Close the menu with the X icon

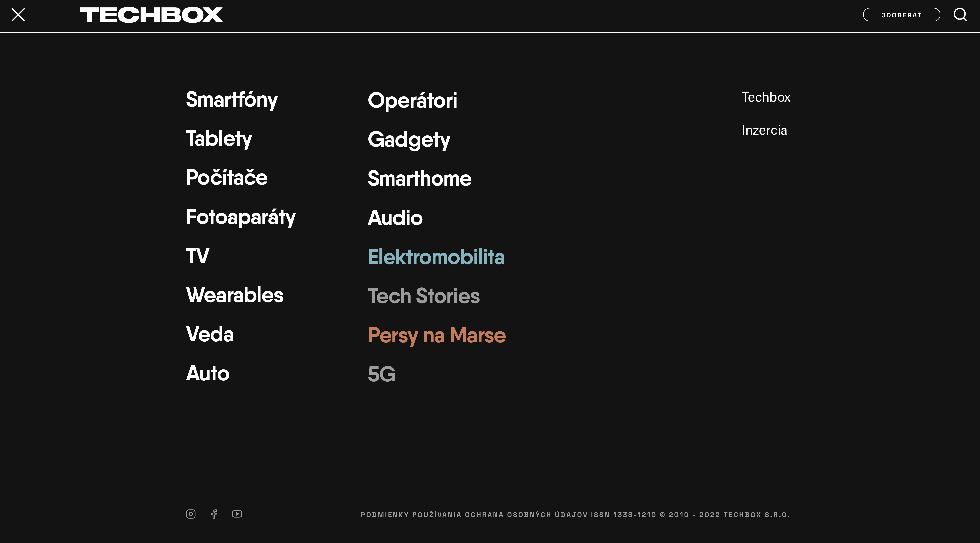point(18,15)
